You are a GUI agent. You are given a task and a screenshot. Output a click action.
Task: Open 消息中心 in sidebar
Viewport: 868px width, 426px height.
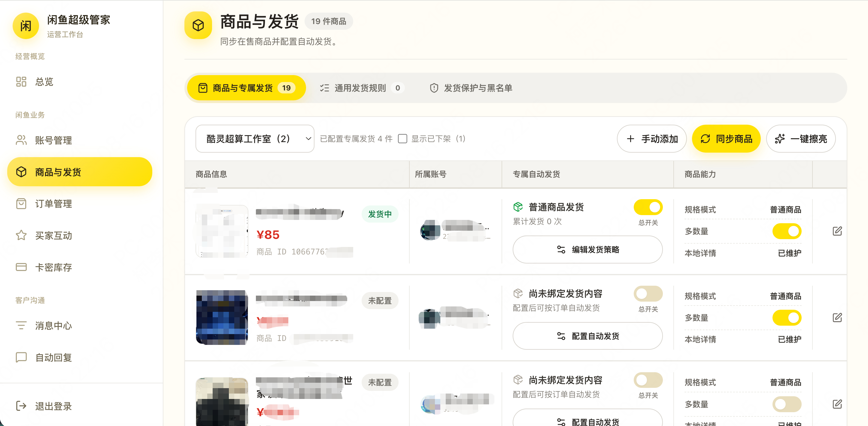[x=80, y=326]
